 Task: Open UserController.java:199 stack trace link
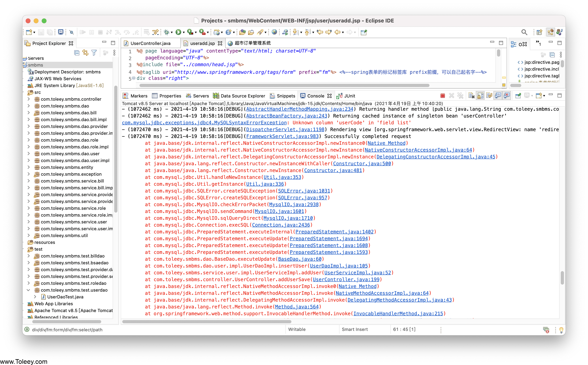click(x=346, y=279)
